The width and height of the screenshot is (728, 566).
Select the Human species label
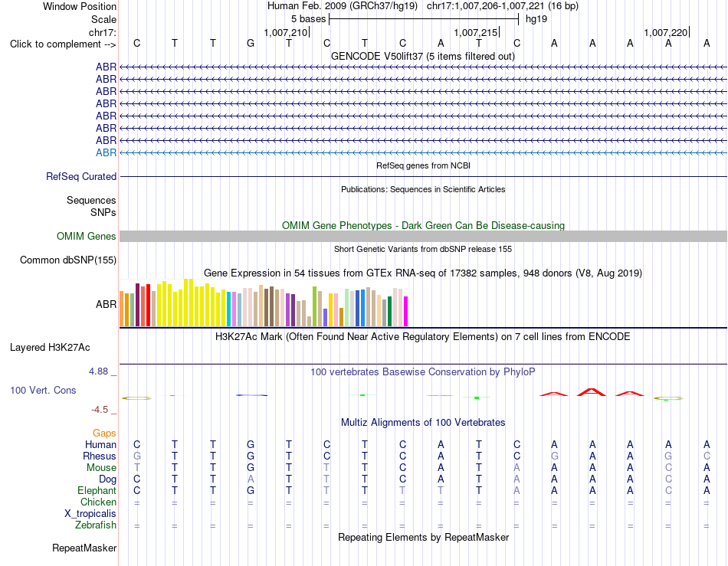coord(100,445)
